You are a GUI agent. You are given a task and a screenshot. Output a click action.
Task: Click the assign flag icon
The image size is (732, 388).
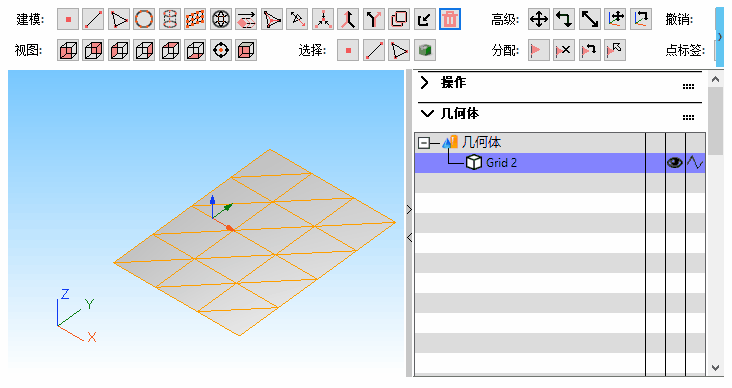pyautogui.click(x=539, y=50)
